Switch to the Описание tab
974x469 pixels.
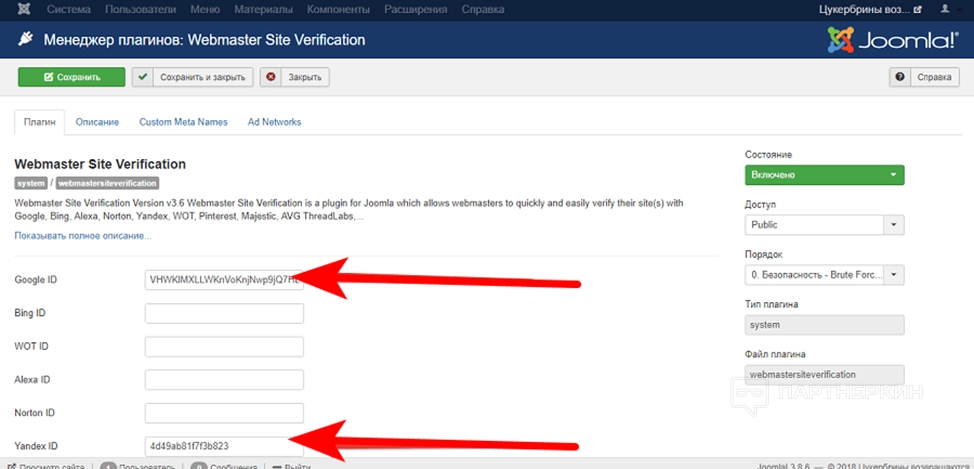point(97,122)
